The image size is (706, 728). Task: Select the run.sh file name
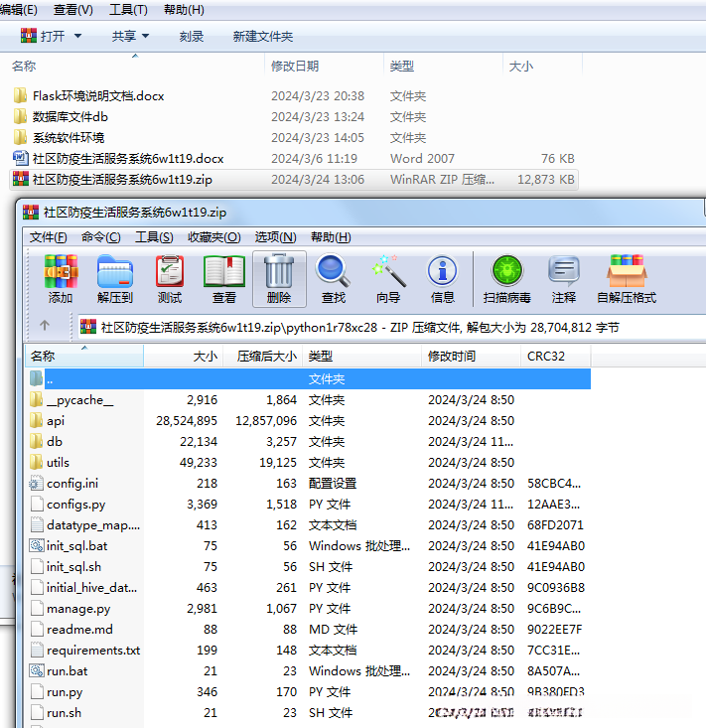(64, 713)
